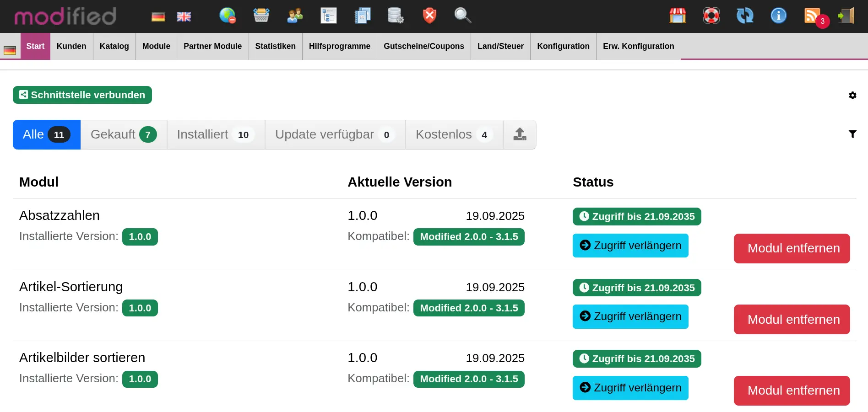Open the Hilfsprogramme menu
This screenshot has height=412, width=868.
coord(339,46)
